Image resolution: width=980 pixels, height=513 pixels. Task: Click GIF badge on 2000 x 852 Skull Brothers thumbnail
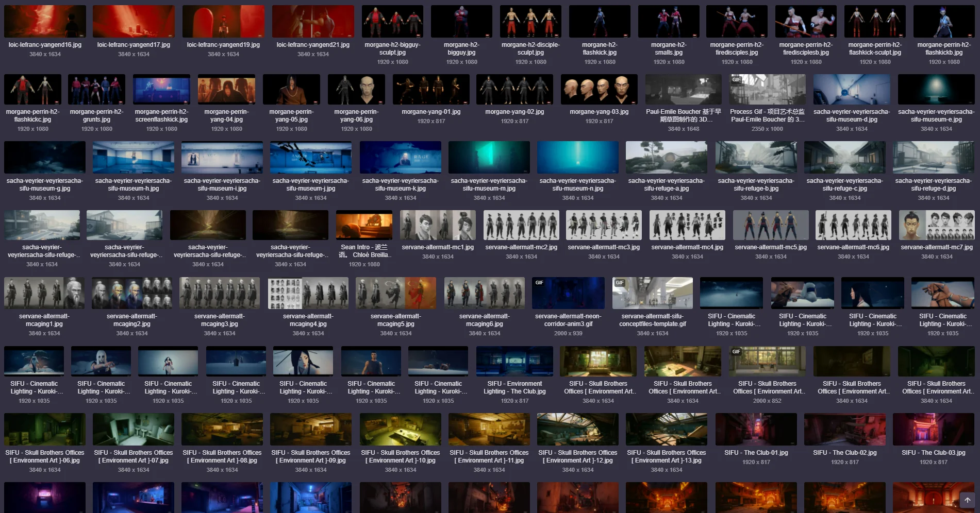[x=736, y=352]
